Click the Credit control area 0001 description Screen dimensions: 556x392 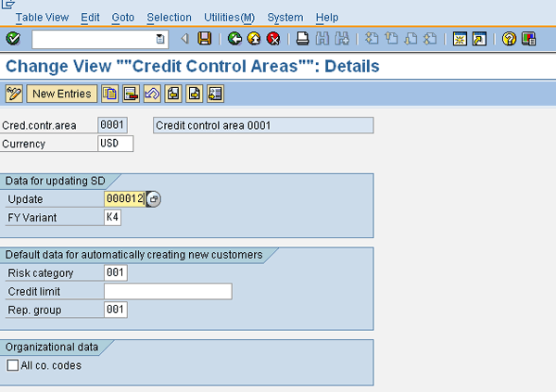coord(263,125)
